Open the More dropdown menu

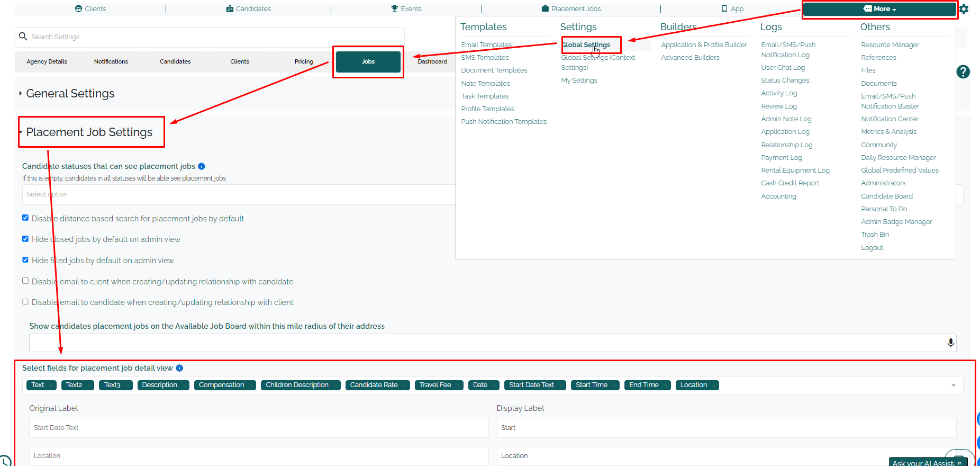pos(879,9)
